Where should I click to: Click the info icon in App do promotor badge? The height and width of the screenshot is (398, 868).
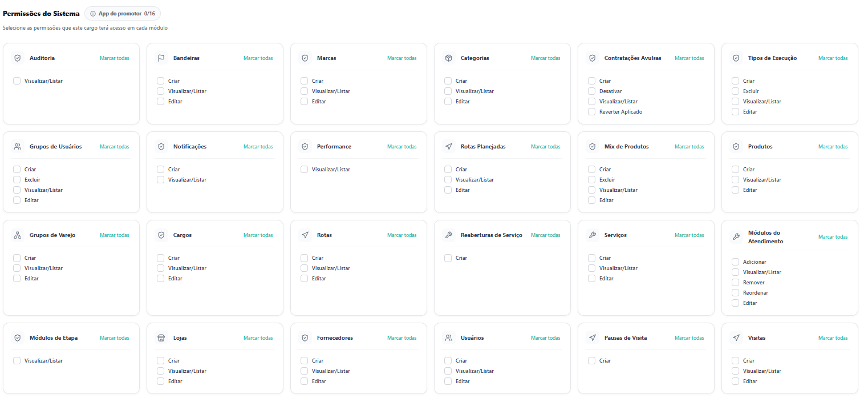(93, 14)
